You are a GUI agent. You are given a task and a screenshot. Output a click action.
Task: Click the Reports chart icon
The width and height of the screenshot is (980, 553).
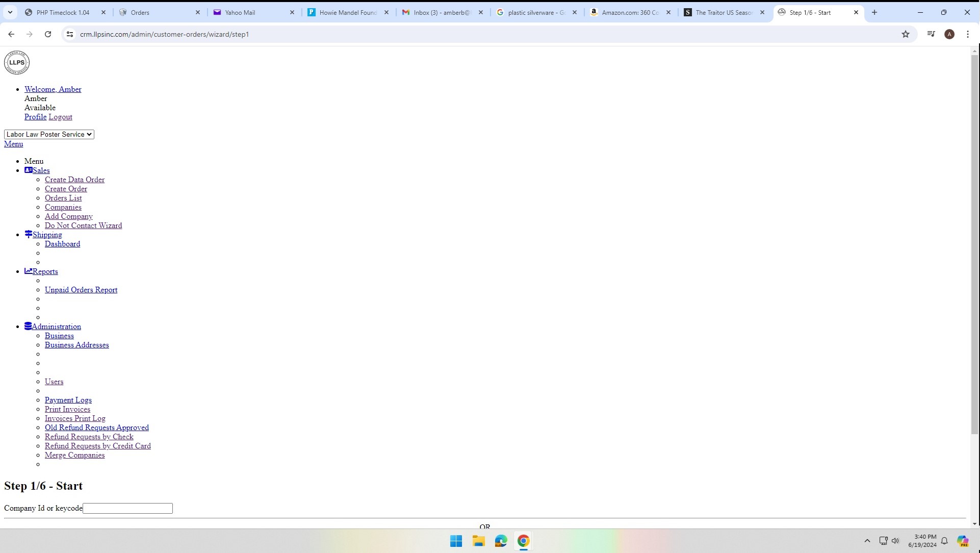pyautogui.click(x=29, y=271)
